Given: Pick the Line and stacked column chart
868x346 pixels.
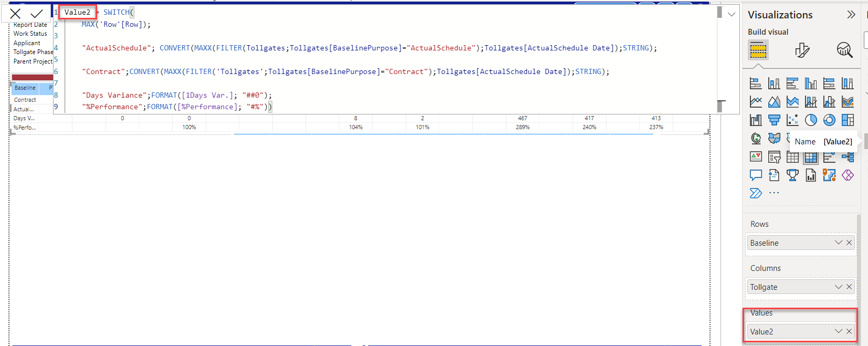Looking at the screenshot, I should [x=811, y=102].
